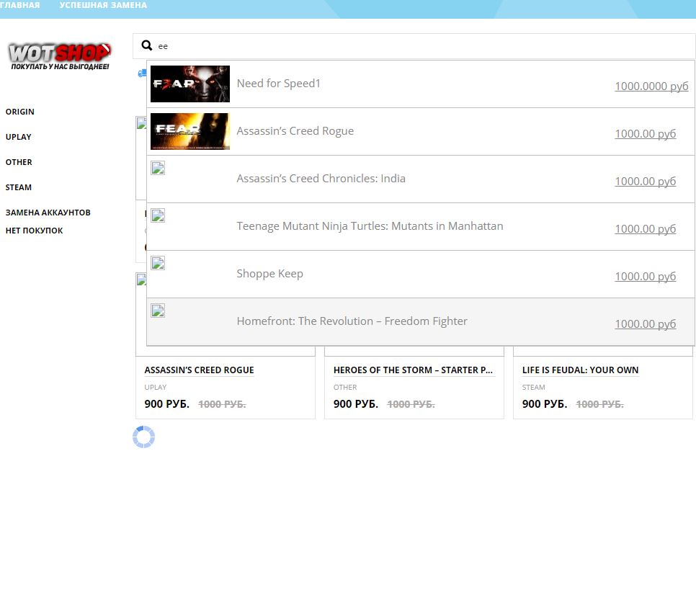This screenshot has height=616, width=696.
Task: Click 1000.00 руб price for Teenage Mutant Ninja Turtles
Action: click(x=646, y=228)
